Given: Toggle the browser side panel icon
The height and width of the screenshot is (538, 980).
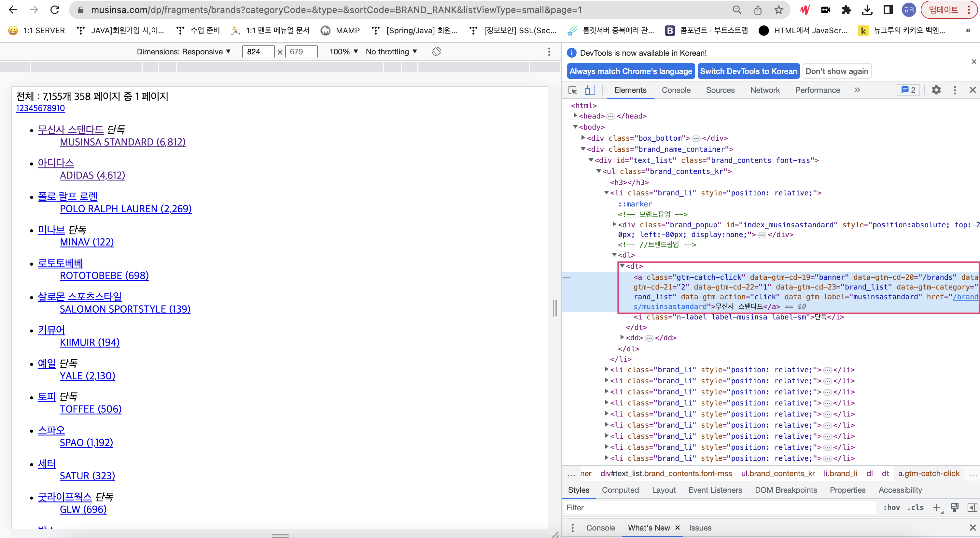Looking at the screenshot, I should (x=888, y=10).
